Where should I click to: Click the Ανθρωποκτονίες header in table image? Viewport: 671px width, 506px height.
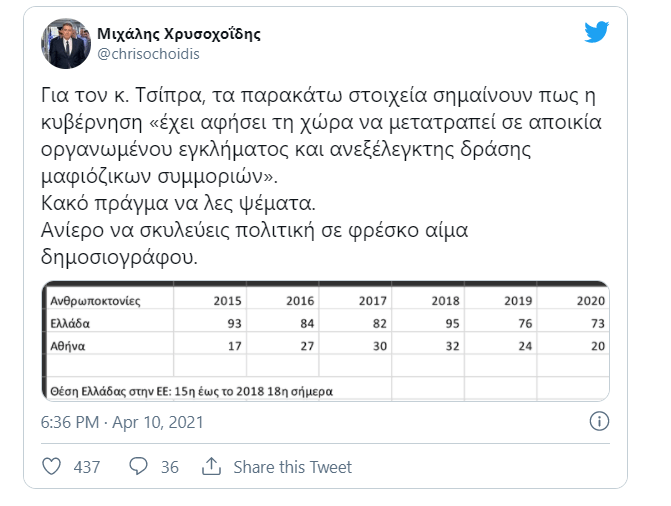(x=95, y=301)
